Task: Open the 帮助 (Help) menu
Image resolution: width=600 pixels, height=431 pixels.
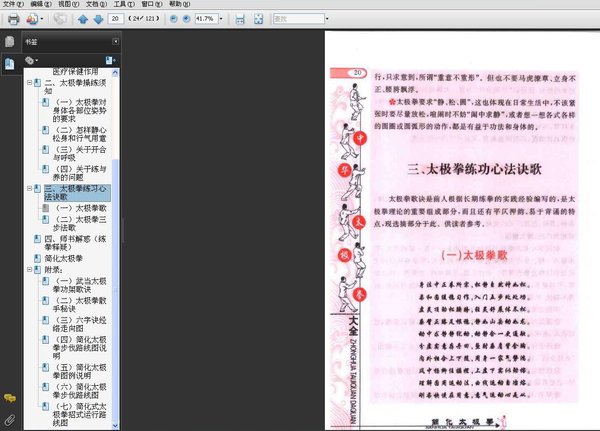Action: coord(179,4)
